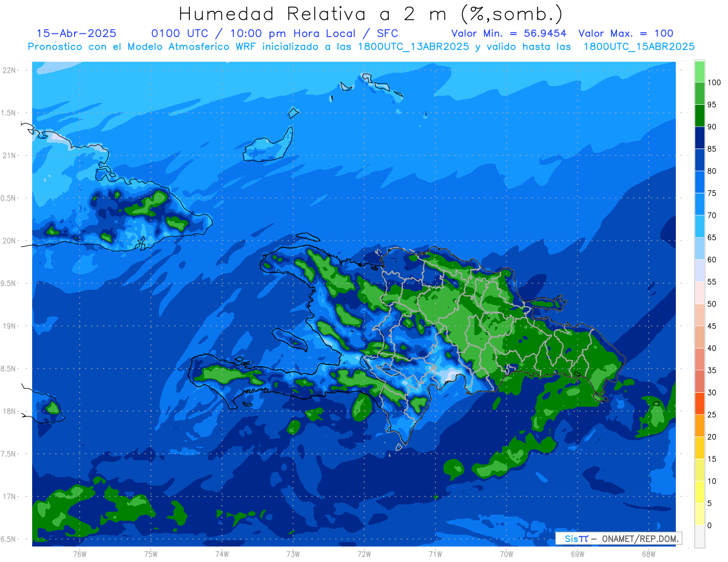Click the time '0100 UTC / 10:00 pm Hora Local'
728x562 pixels.
tap(254, 33)
